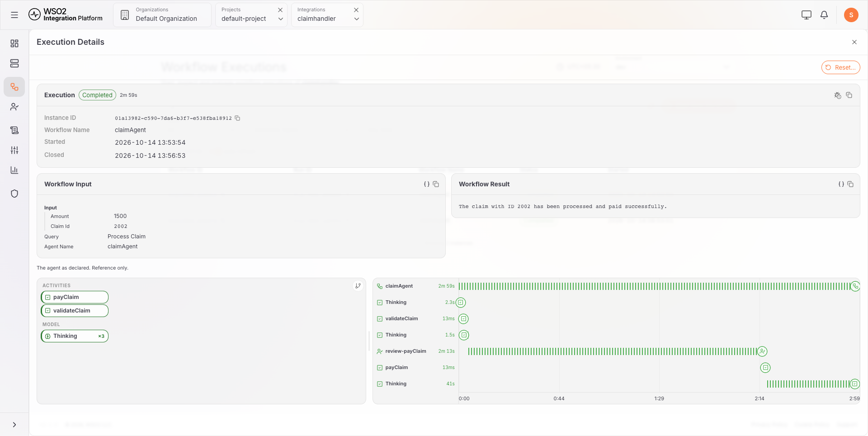Open the Integrations dropdown chevron
Image resolution: width=868 pixels, height=436 pixels.
coord(356,19)
